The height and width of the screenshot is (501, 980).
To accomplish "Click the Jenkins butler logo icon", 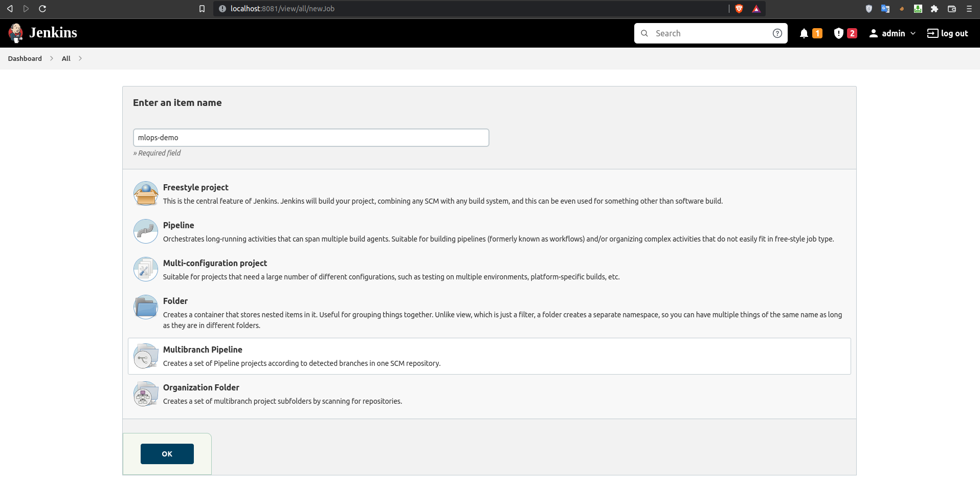I will click(x=16, y=33).
